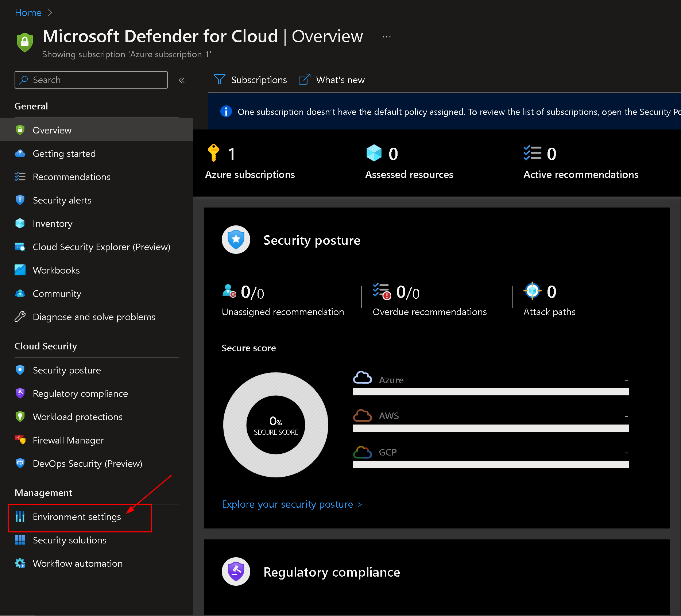Viewport: 681px width, 616px height.
Task: Click the Security solutions grid icon
Action: 20,540
